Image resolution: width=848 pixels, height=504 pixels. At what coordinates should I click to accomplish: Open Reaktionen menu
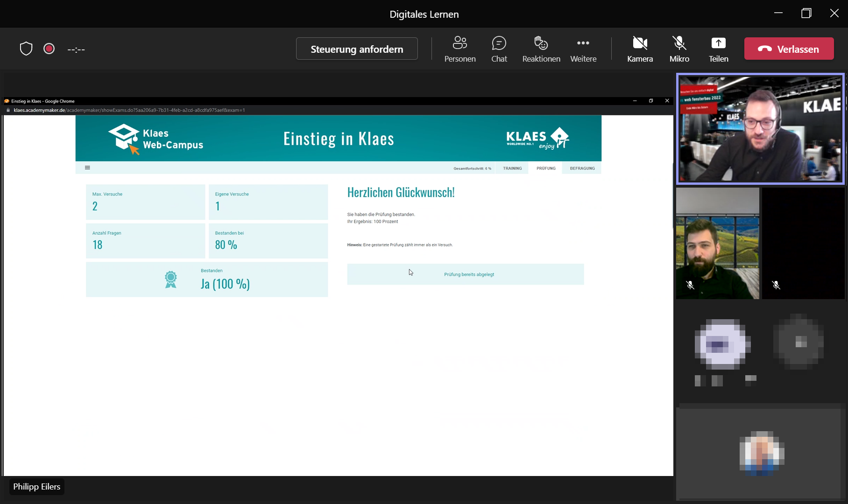pos(541,49)
